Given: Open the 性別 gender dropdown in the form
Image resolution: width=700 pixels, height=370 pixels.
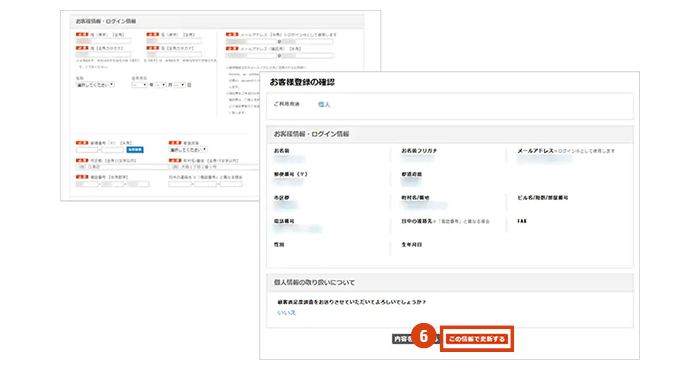Looking at the screenshot, I should (x=95, y=85).
